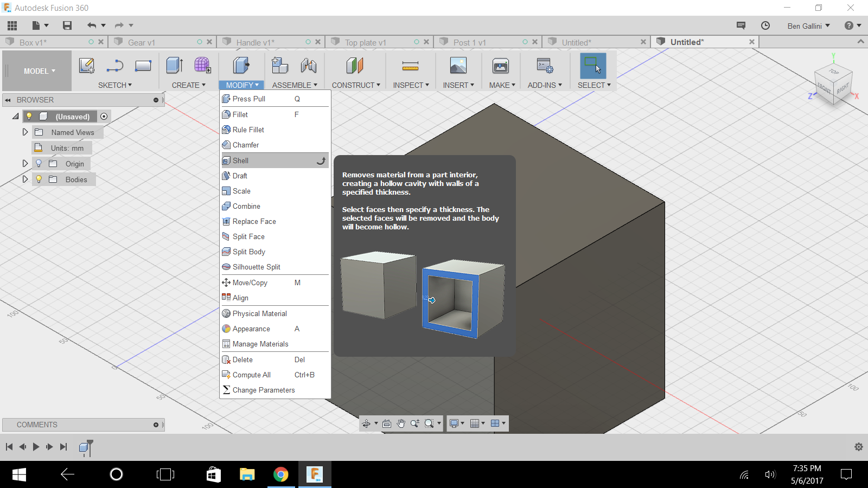Choose Shell from Modify menu
The image size is (868, 488).
click(275, 160)
